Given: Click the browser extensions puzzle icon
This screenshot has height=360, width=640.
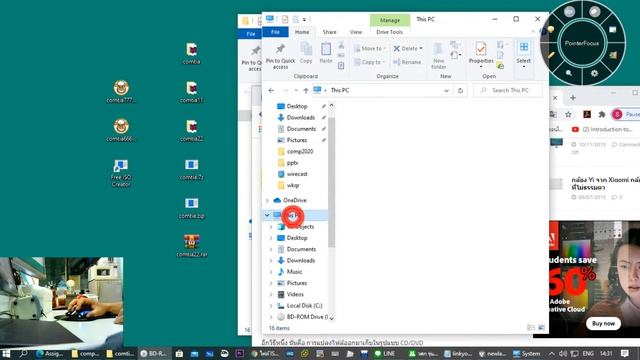Looking at the screenshot, I should pos(602,115).
